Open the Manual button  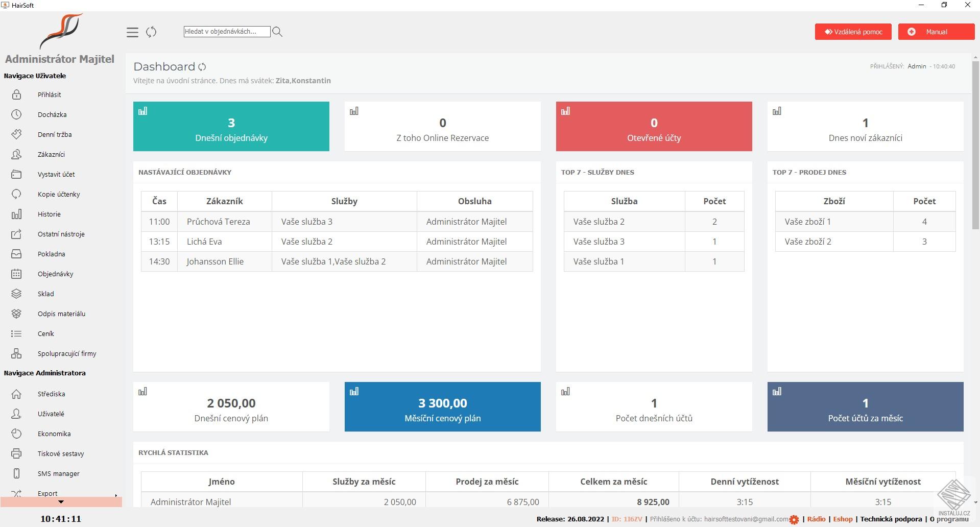[x=937, y=32]
